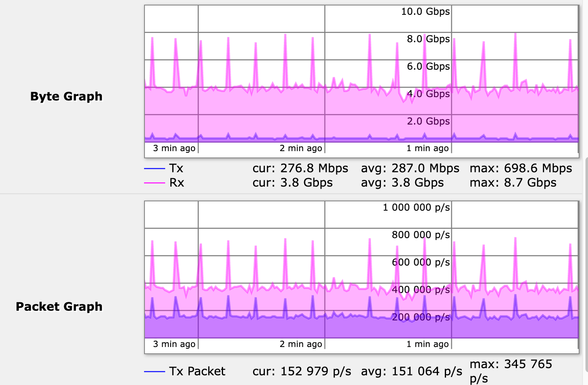Click the Byte Graph panel title

point(66,96)
